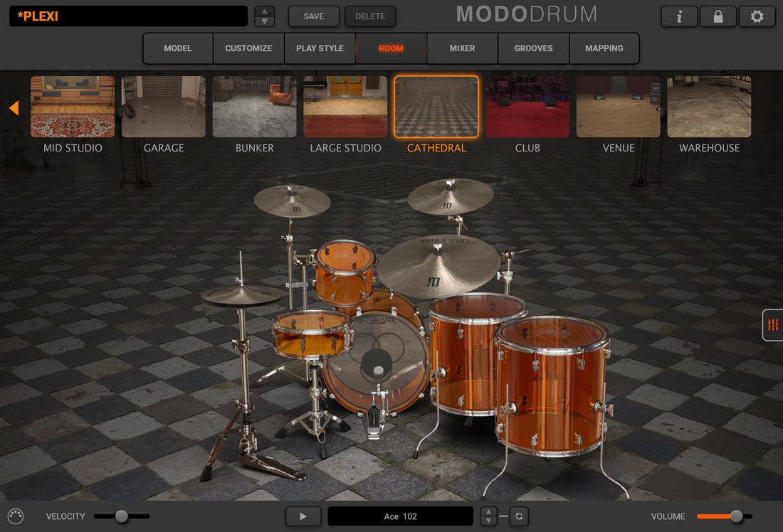This screenshot has height=532, width=783.
Task: Choose the Garage room thumbnail
Action: (x=163, y=107)
